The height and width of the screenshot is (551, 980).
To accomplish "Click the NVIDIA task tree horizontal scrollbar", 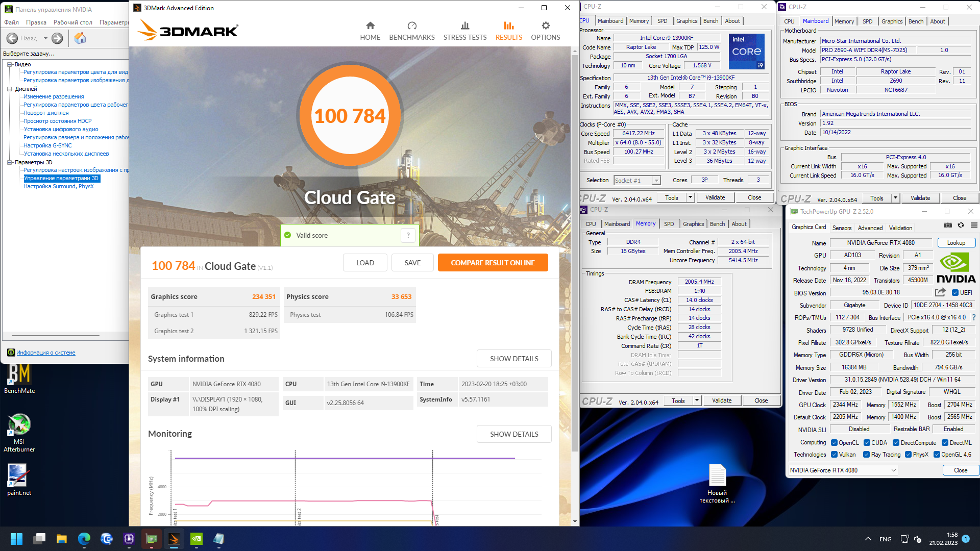I will [x=55, y=336].
